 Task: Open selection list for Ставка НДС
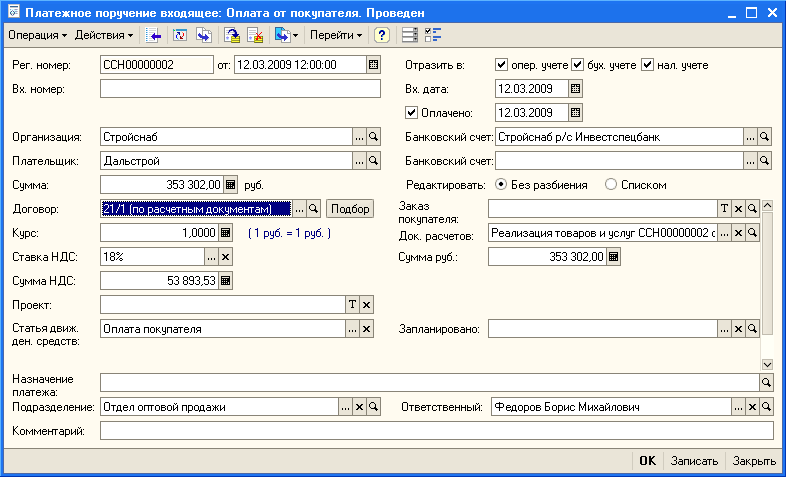coord(212,257)
